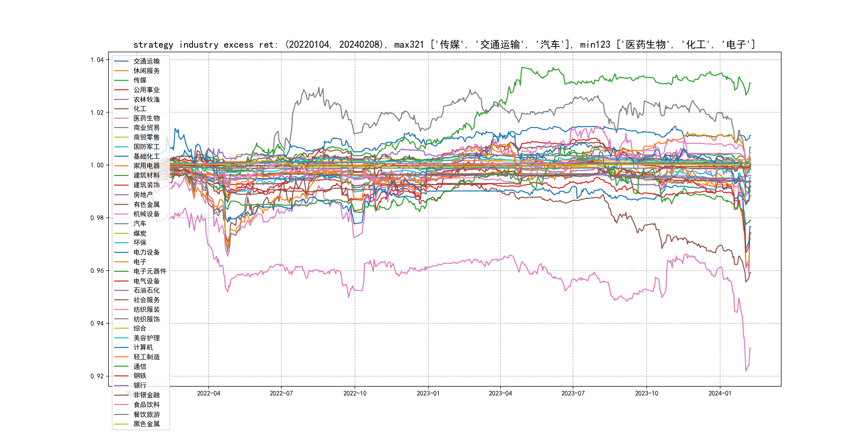The height and width of the screenshot is (434, 868).
Task: Click the 2023-01 x-axis tick label
Action: pyautogui.click(x=428, y=393)
